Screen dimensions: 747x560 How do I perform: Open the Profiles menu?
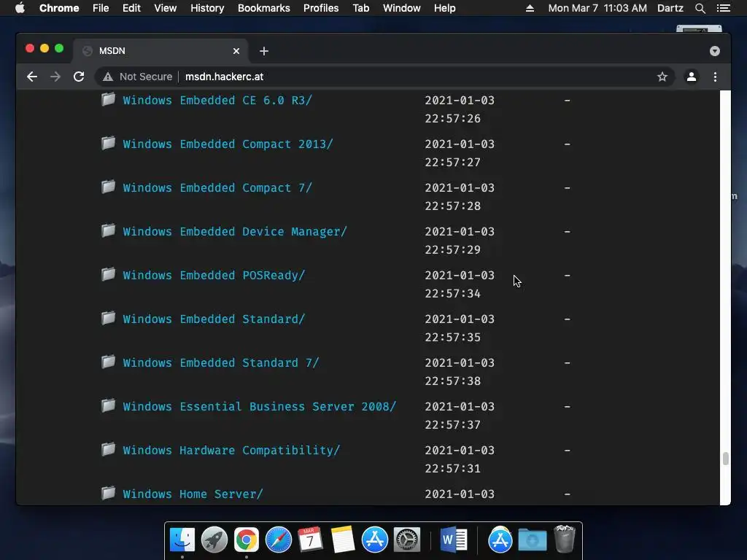[x=321, y=8]
